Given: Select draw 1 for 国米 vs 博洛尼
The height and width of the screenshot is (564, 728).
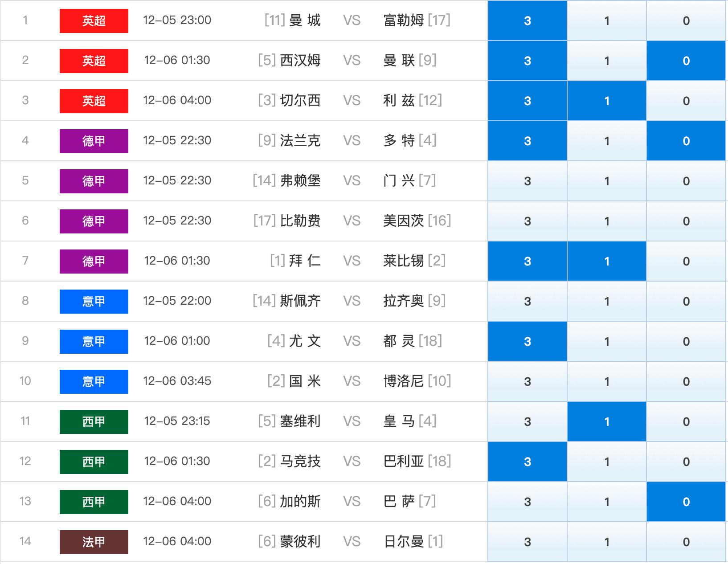Looking at the screenshot, I should (607, 381).
